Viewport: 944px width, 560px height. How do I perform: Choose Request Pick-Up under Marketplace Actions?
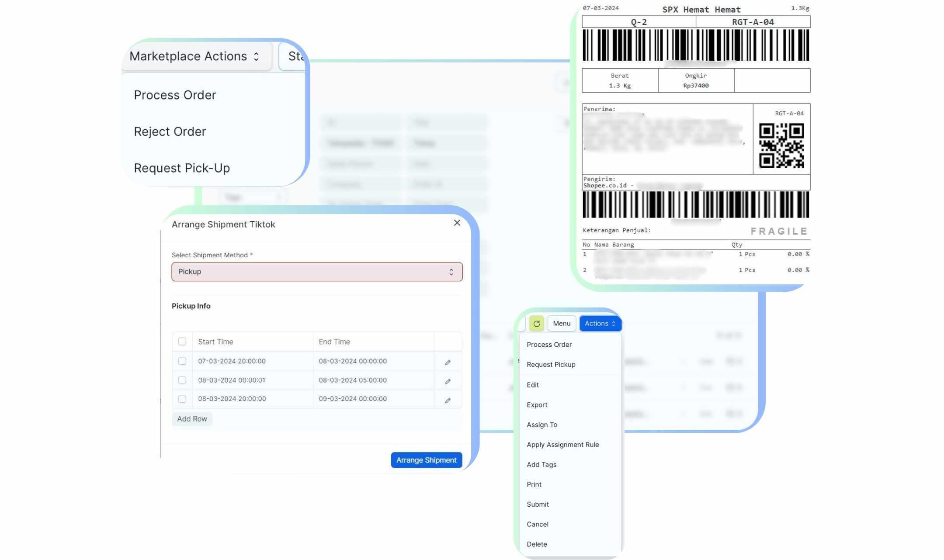click(182, 168)
